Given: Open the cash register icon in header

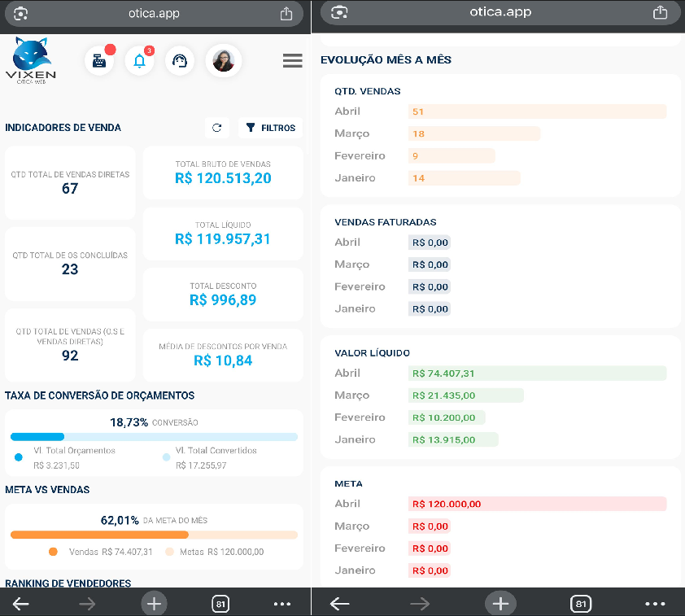Looking at the screenshot, I should [99, 61].
